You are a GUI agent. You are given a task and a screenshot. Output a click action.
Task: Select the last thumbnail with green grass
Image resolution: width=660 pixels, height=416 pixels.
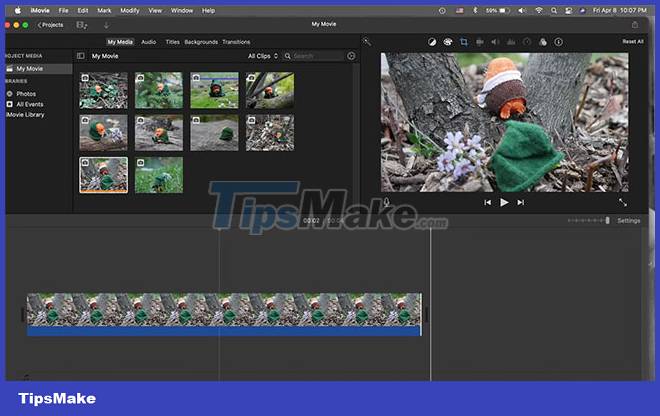click(x=159, y=175)
